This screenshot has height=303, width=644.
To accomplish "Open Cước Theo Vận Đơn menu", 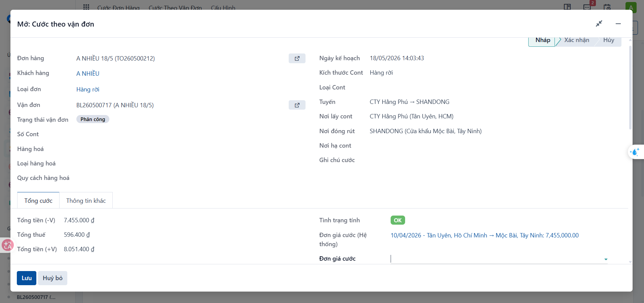I will point(175,7).
